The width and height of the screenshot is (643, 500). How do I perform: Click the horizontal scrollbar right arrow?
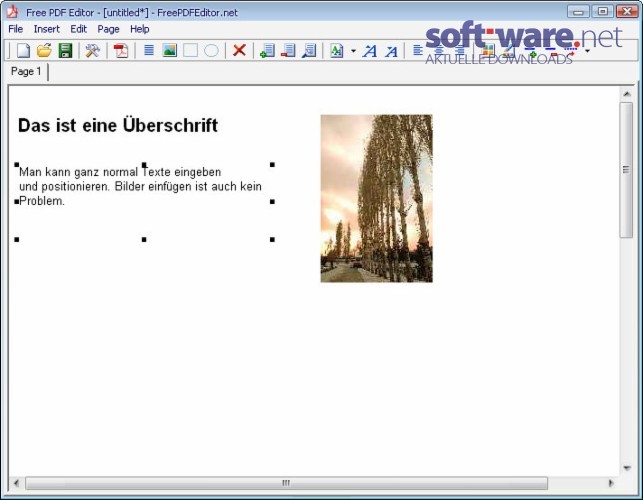(611, 483)
